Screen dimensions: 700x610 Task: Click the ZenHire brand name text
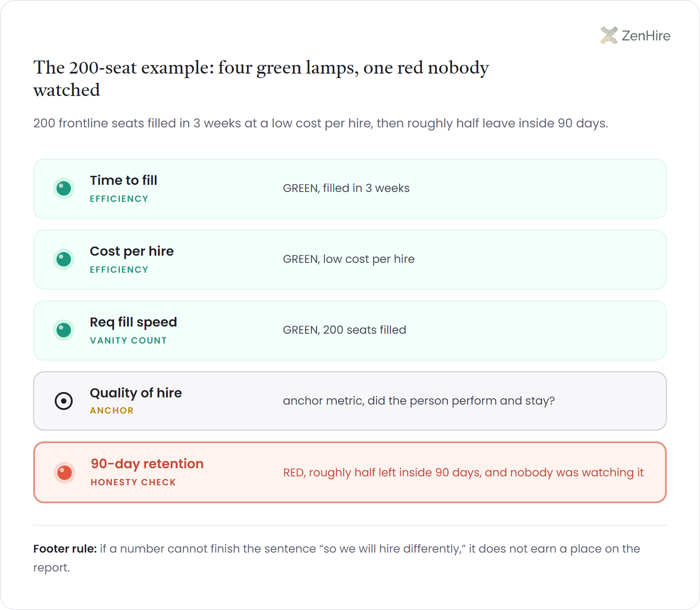tap(646, 36)
